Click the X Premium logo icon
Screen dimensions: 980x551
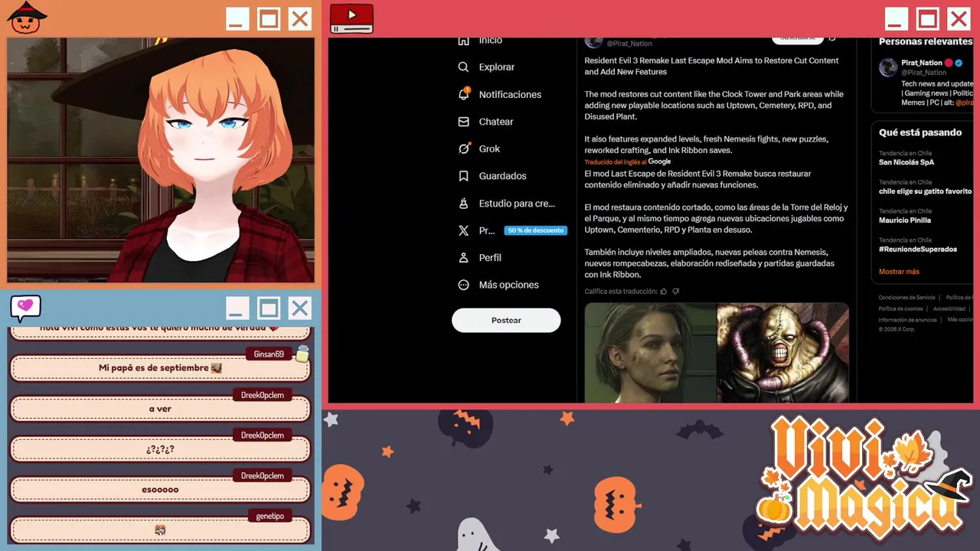click(x=463, y=230)
